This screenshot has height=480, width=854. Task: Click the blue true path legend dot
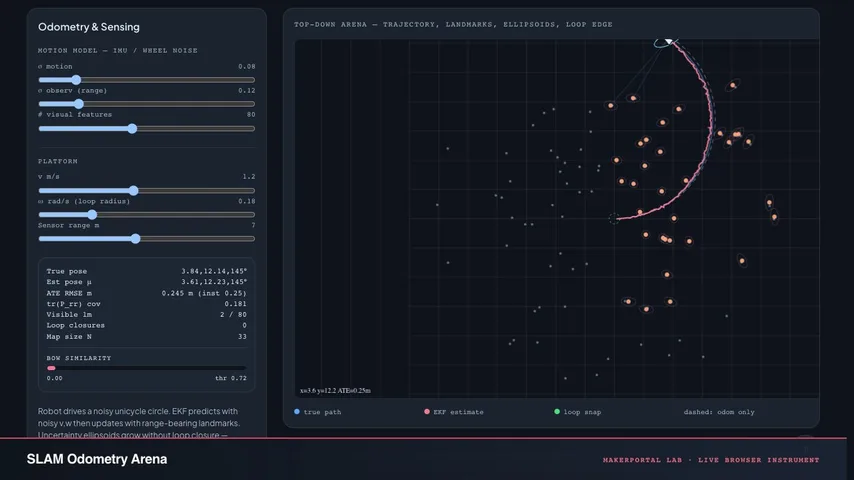point(297,412)
